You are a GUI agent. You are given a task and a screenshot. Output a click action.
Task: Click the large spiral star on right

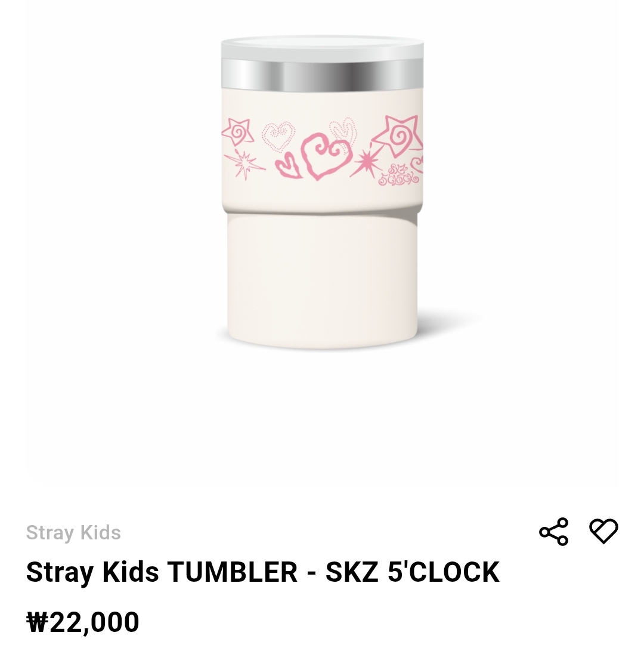[x=397, y=135]
